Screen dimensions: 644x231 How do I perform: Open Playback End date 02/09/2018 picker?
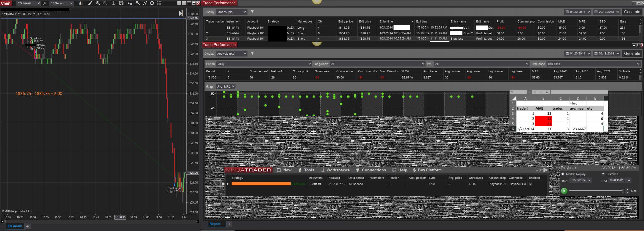click(x=620, y=180)
